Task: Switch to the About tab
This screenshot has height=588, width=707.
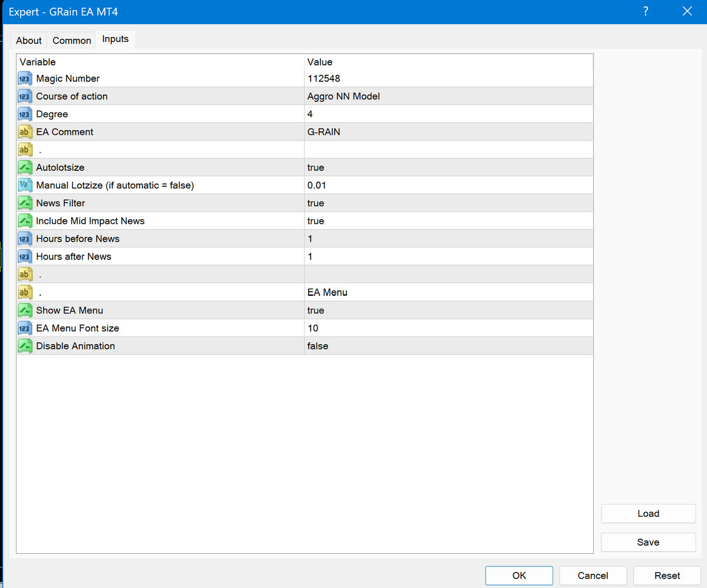Action: (x=29, y=41)
